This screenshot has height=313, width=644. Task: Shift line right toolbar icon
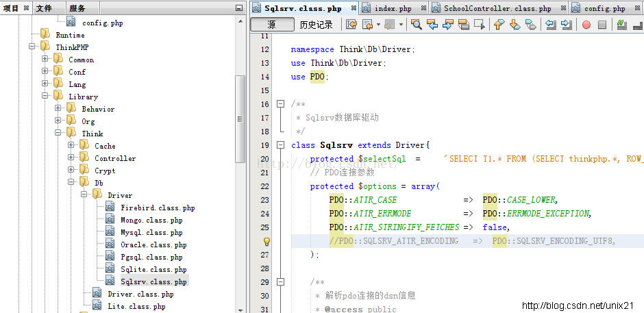[x=567, y=25]
